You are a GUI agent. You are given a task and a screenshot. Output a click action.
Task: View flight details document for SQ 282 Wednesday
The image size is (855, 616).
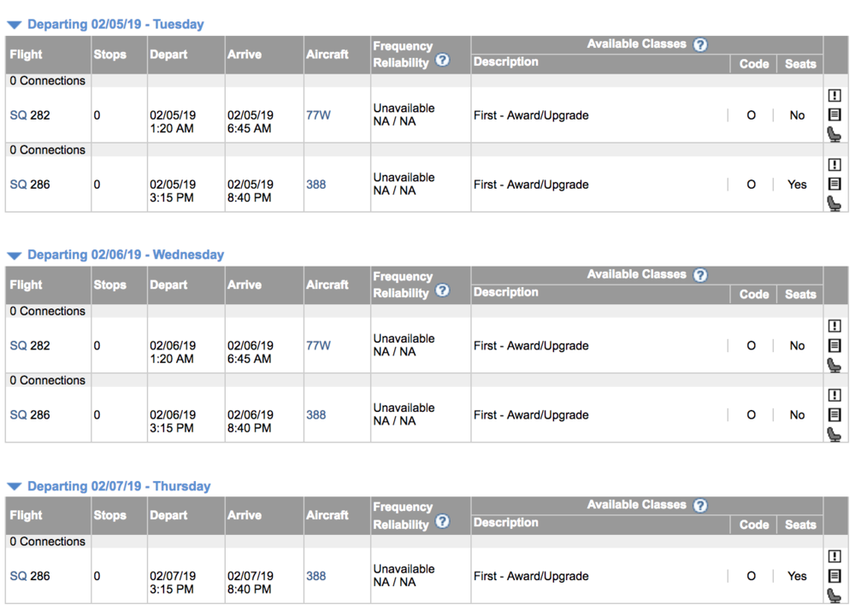[834, 345]
